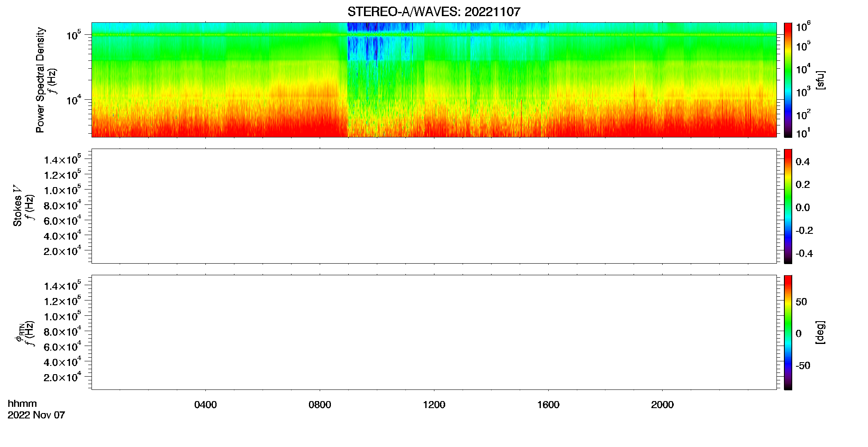Viewport: 868px width, 447px height.
Task: Select the 1200 time axis label
Action: pyautogui.click(x=434, y=405)
